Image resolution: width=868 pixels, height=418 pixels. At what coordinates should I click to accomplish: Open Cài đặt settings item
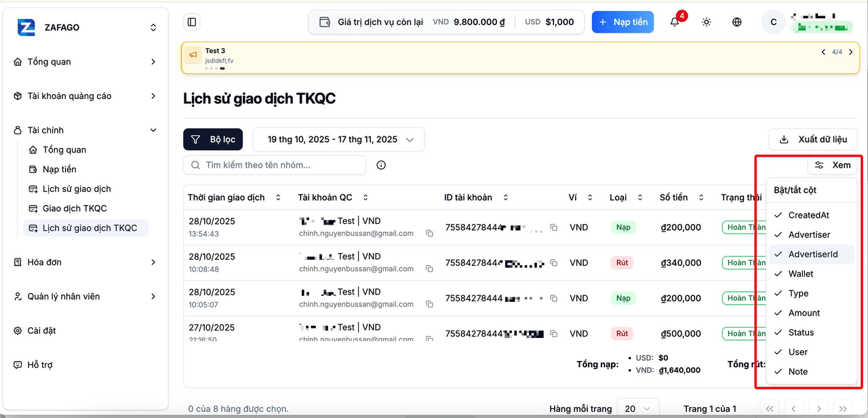click(85, 330)
